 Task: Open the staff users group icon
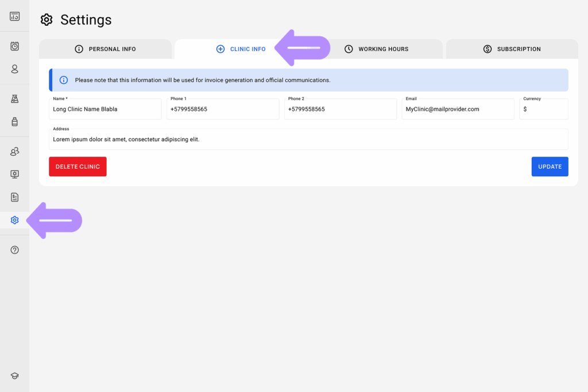[x=14, y=152]
